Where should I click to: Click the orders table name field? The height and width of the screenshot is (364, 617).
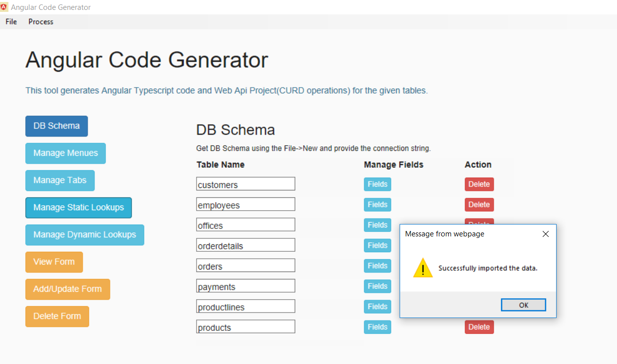click(x=245, y=265)
